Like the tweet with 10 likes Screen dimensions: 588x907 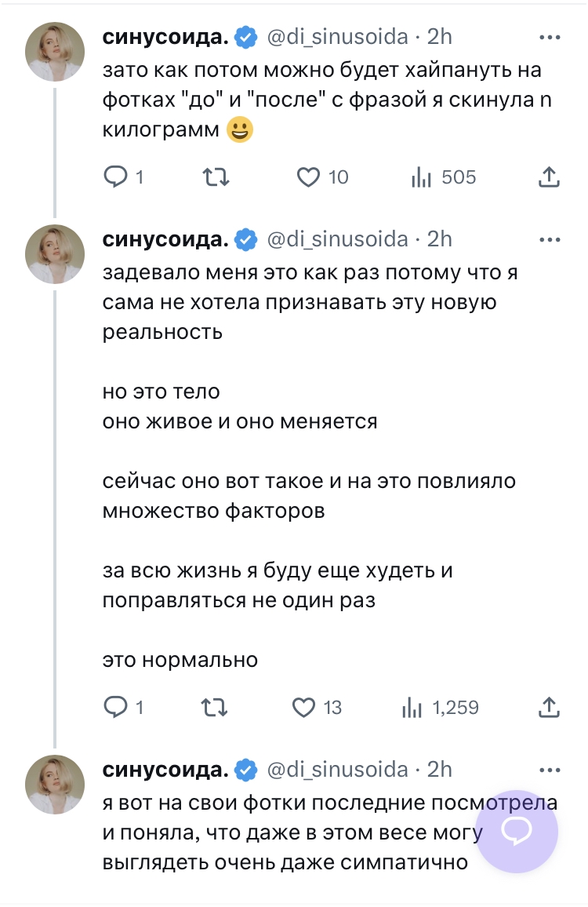click(307, 178)
